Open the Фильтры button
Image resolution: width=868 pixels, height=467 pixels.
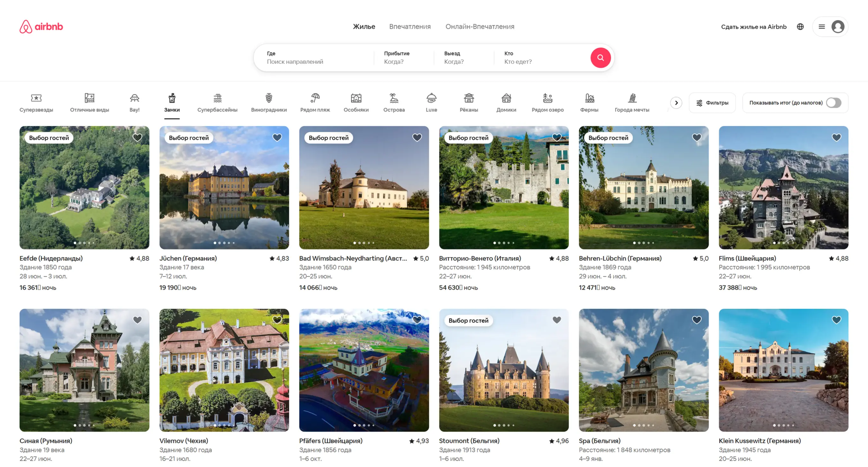(712, 103)
